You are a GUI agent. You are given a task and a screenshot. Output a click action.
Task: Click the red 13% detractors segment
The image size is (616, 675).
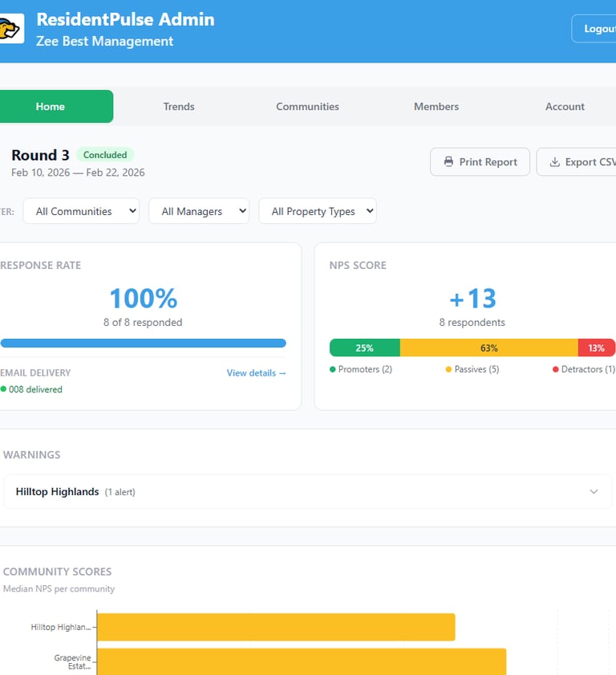click(x=596, y=348)
